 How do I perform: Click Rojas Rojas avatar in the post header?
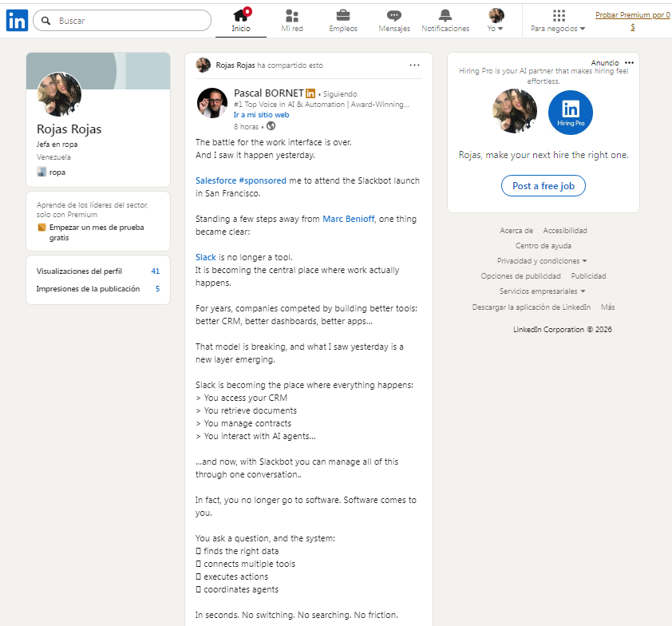(x=204, y=65)
